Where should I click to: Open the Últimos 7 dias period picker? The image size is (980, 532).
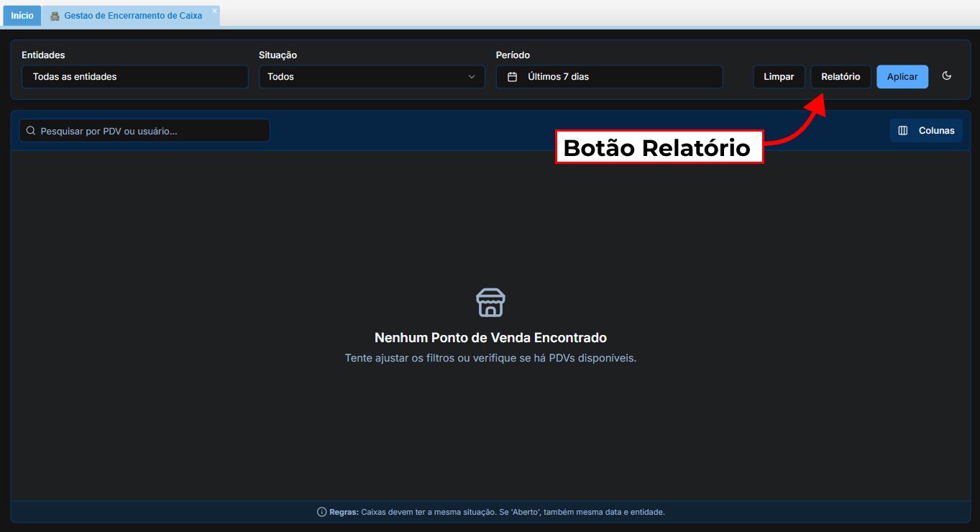pos(609,77)
